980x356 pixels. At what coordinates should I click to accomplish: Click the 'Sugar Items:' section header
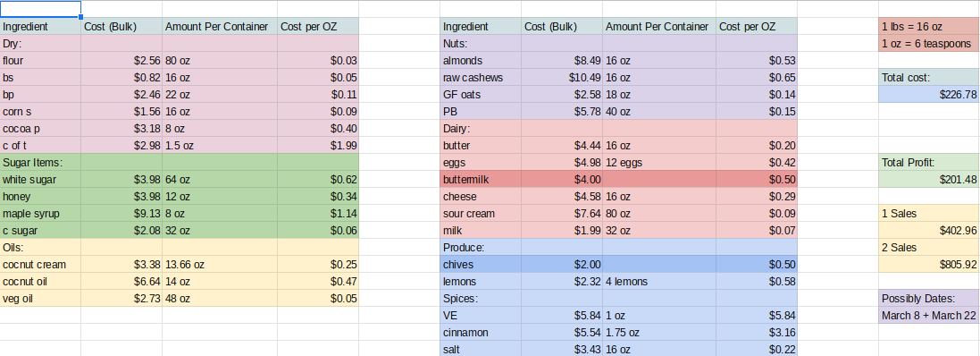click(40, 163)
